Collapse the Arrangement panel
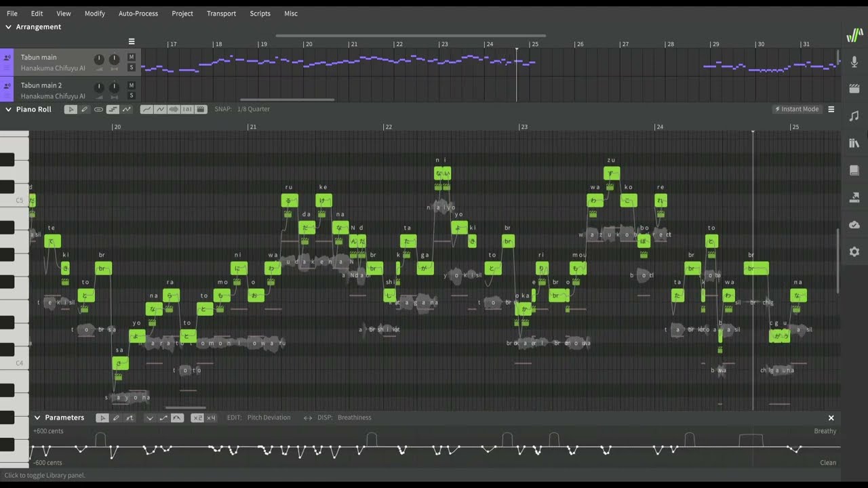Viewport: 868px width, 488px height. pos(9,27)
